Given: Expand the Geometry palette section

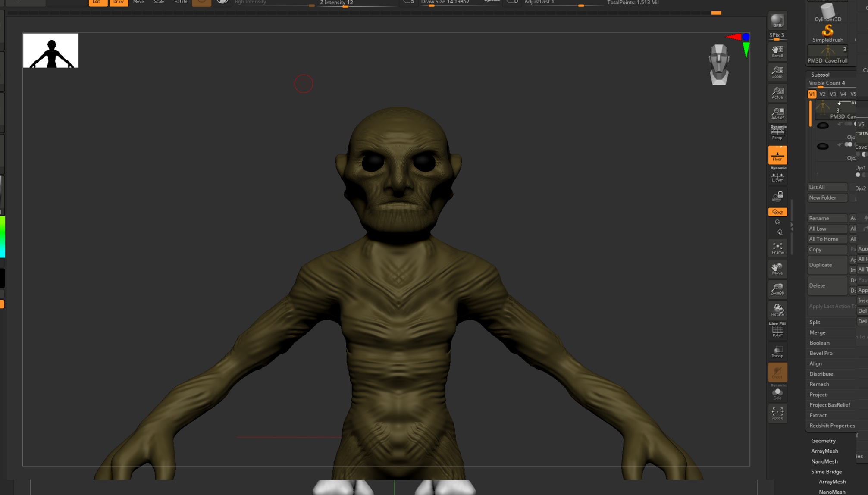Looking at the screenshot, I should point(823,440).
